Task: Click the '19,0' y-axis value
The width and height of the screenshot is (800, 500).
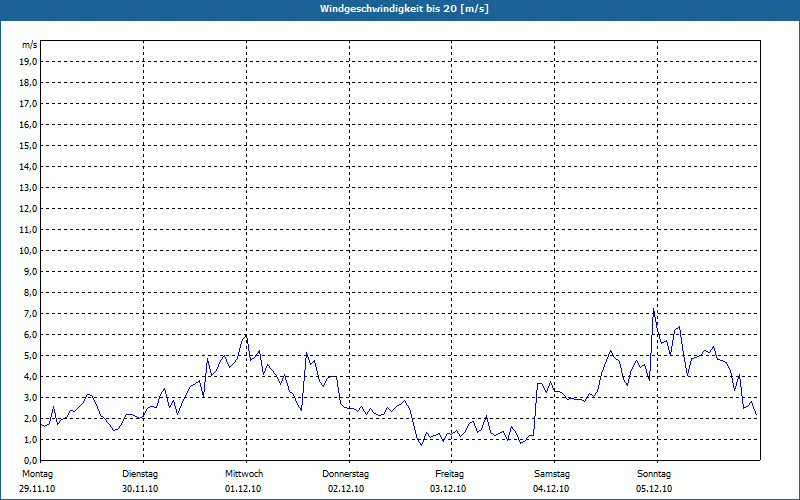Action: click(28, 62)
